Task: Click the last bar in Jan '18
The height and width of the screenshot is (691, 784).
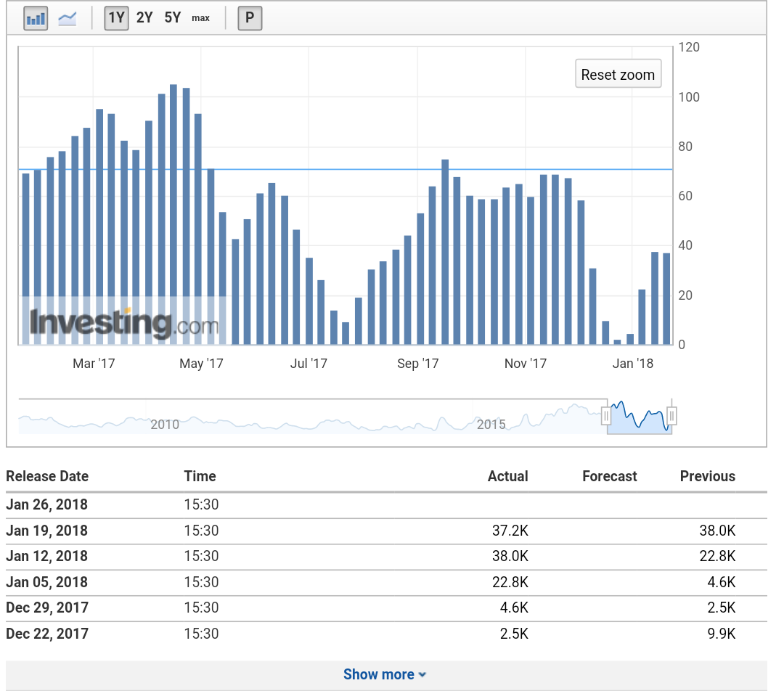Action: [x=666, y=298]
